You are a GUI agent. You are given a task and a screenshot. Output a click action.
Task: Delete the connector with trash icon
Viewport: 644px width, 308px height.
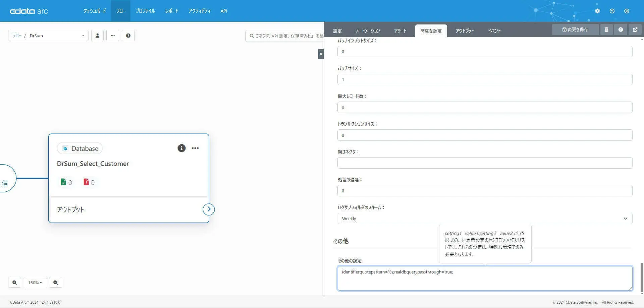pyautogui.click(x=606, y=29)
